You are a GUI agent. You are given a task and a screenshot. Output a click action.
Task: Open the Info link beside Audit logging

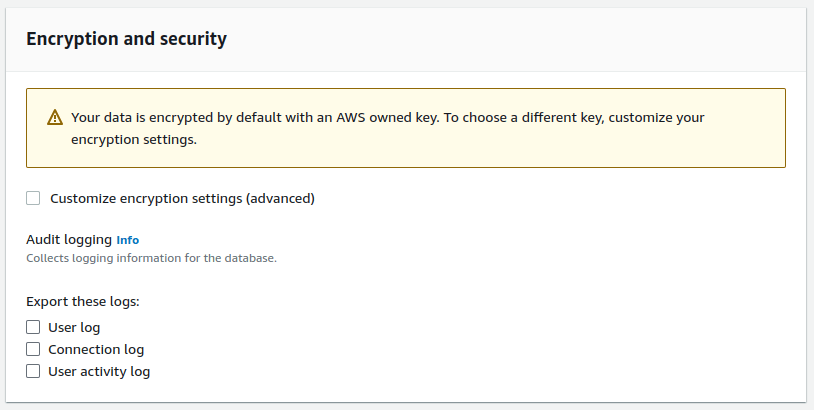tap(128, 240)
